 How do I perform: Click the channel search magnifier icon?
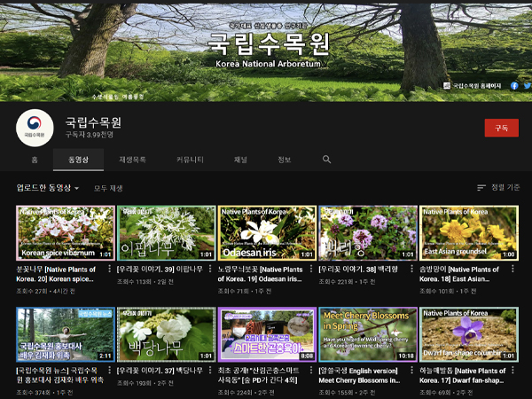[326, 160]
